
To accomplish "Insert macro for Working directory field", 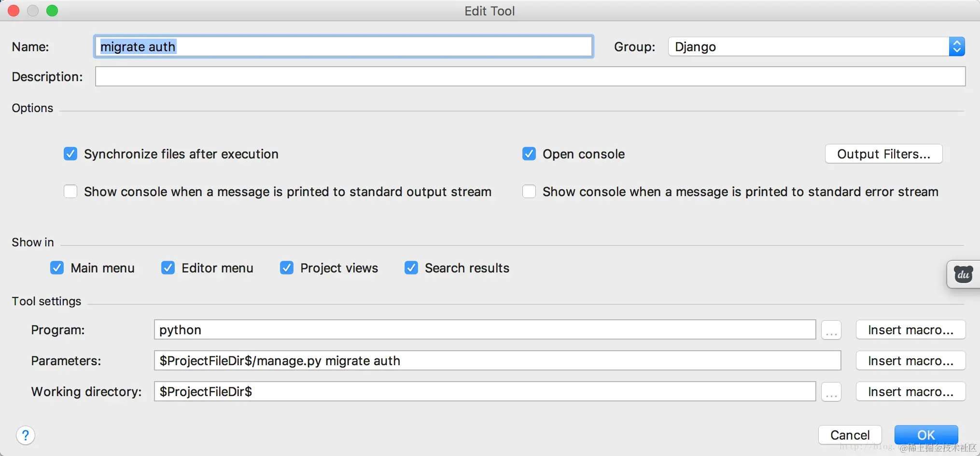I will click(910, 392).
